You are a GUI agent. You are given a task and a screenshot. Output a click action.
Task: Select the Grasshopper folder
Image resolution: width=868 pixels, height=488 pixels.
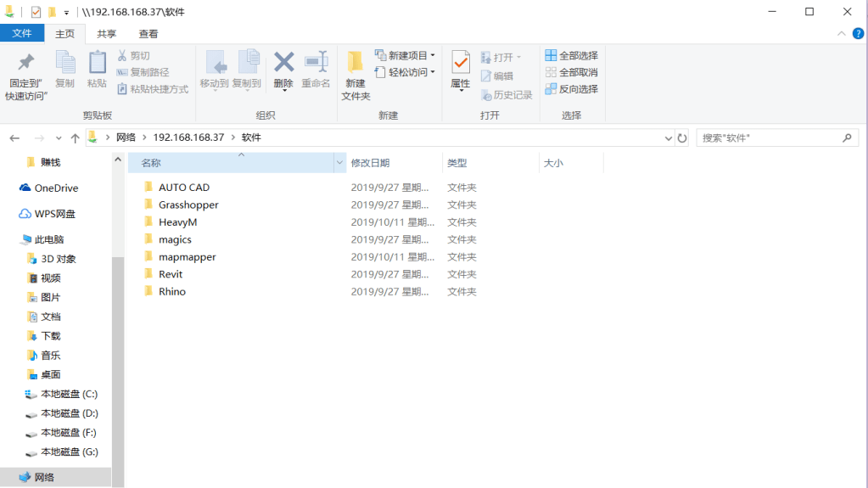(x=188, y=205)
